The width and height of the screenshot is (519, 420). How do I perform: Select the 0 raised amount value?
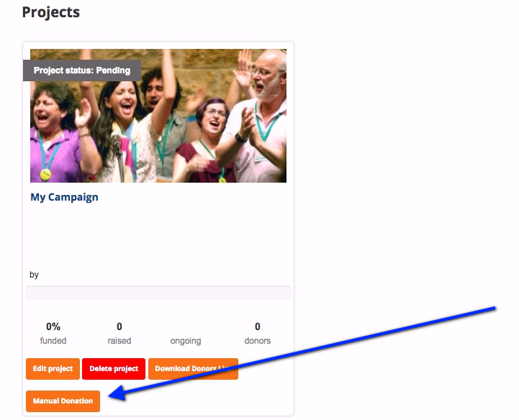119,327
